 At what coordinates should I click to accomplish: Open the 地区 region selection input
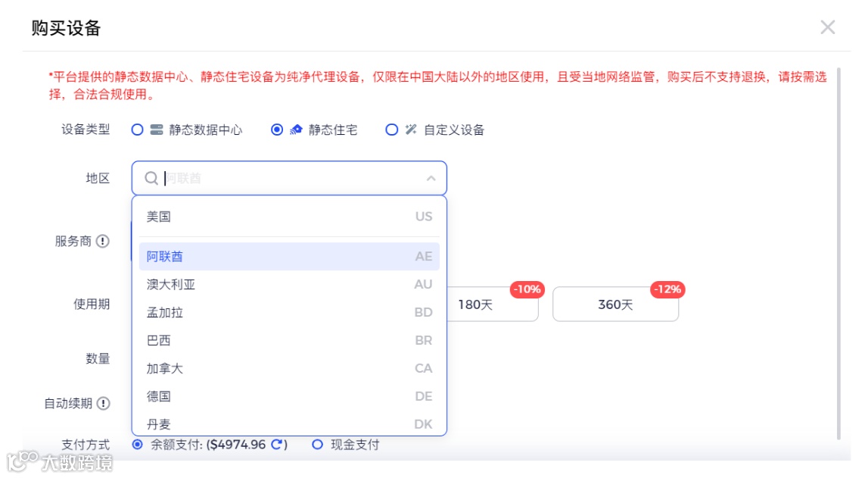coord(288,178)
